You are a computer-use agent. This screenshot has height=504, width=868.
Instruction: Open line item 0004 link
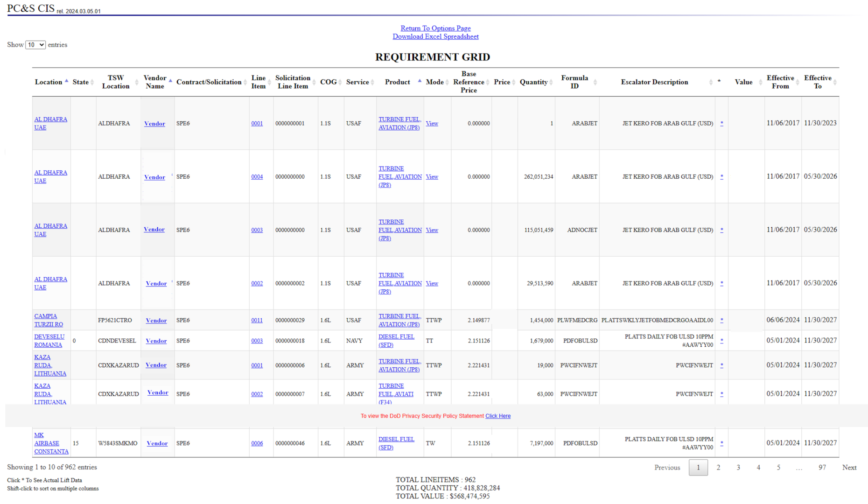[x=257, y=177]
